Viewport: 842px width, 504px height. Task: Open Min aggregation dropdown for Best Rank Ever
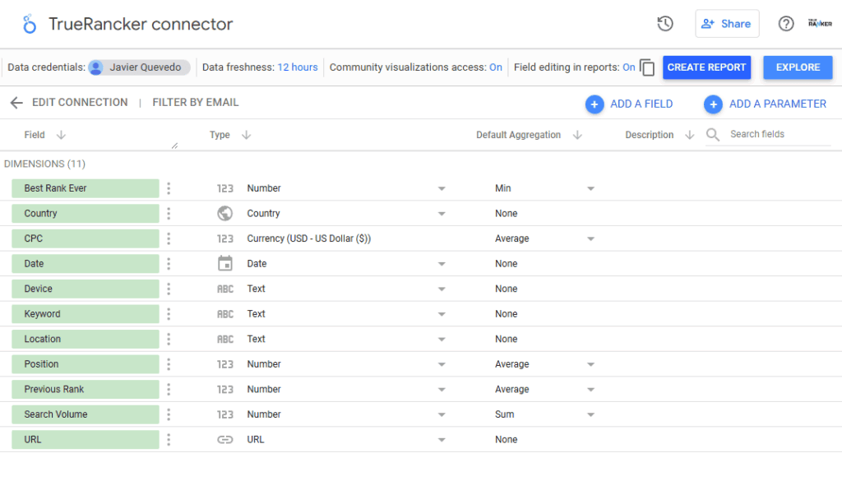(590, 188)
